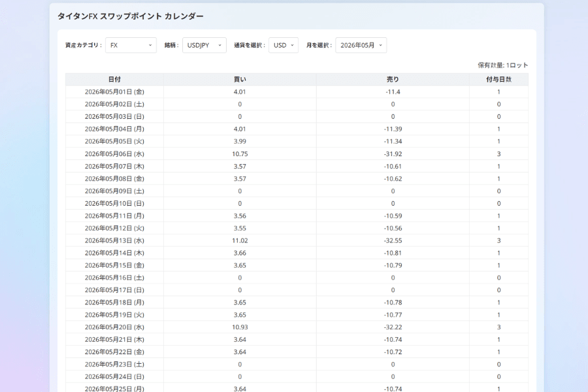The image size is (588, 392).
Task: Click the sell value -11.39
Action: point(393,129)
